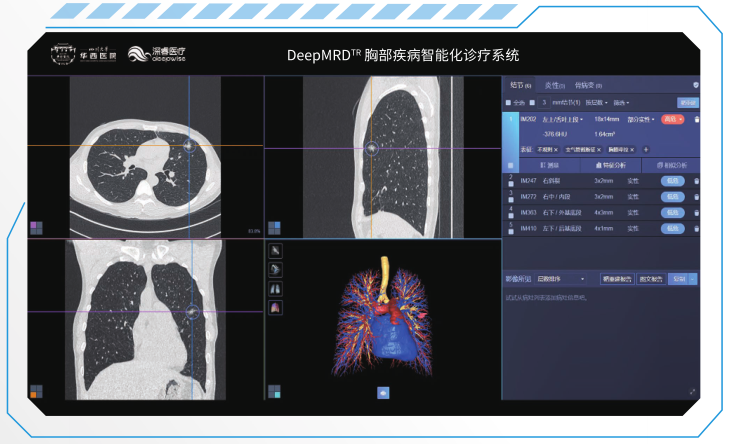Viewport: 731px width, 444px height.
Task: Click the 图文报告 report button
Action: pyautogui.click(x=651, y=279)
